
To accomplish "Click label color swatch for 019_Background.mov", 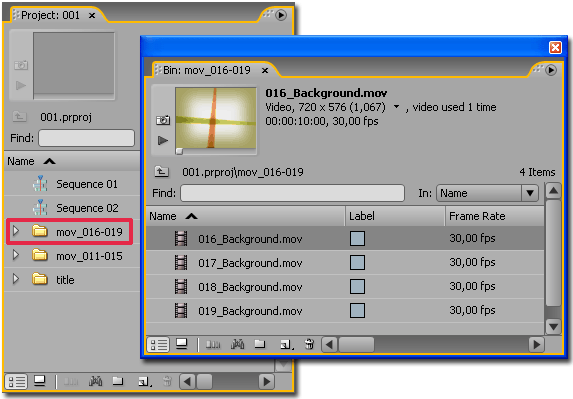I will pos(357,311).
